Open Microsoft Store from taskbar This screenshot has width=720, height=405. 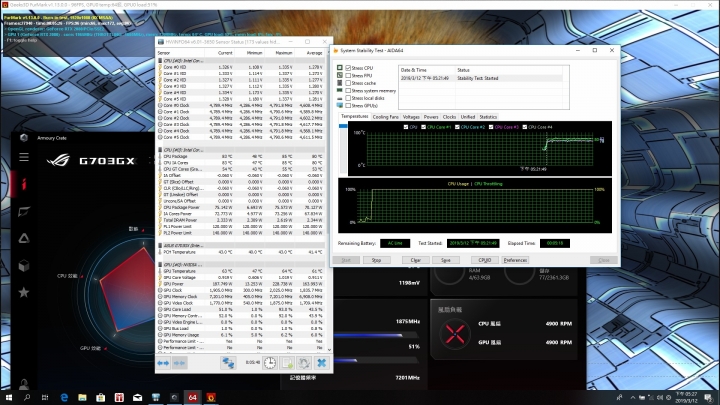[101, 397]
